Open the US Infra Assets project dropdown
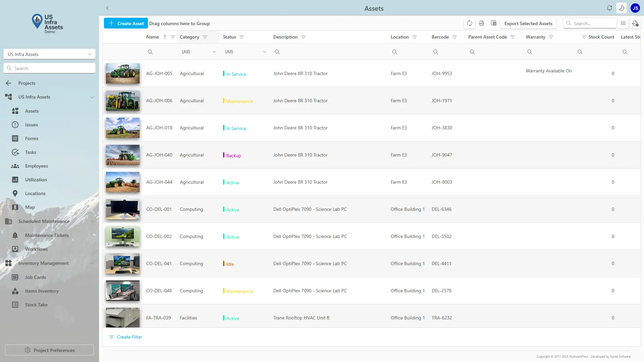Screen dimensions: 644x362 (49, 54)
